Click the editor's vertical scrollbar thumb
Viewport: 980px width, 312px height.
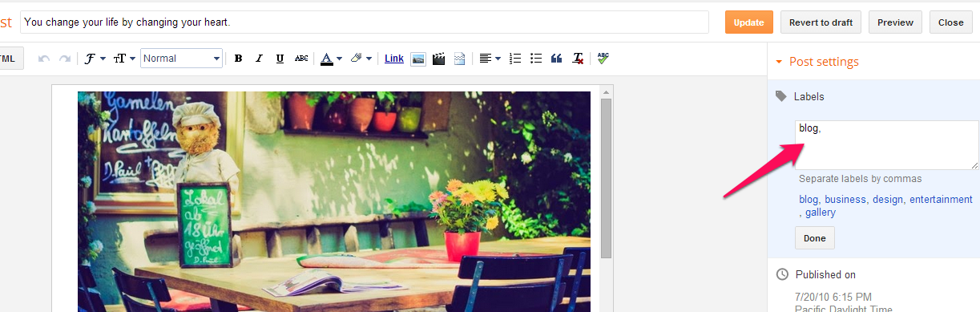[x=607, y=178]
